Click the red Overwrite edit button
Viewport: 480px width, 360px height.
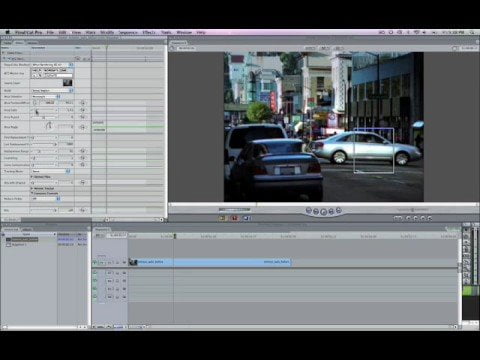tap(235, 218)
